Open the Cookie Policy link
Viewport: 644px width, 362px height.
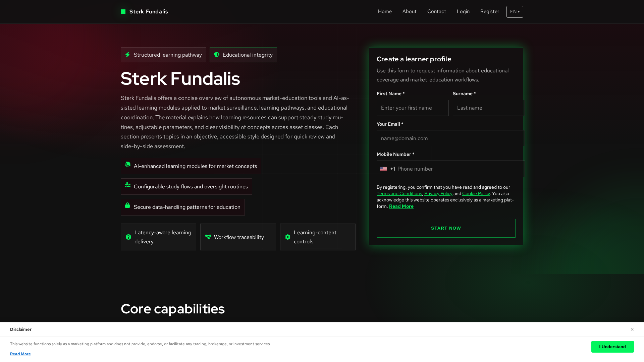pos(476,193)
